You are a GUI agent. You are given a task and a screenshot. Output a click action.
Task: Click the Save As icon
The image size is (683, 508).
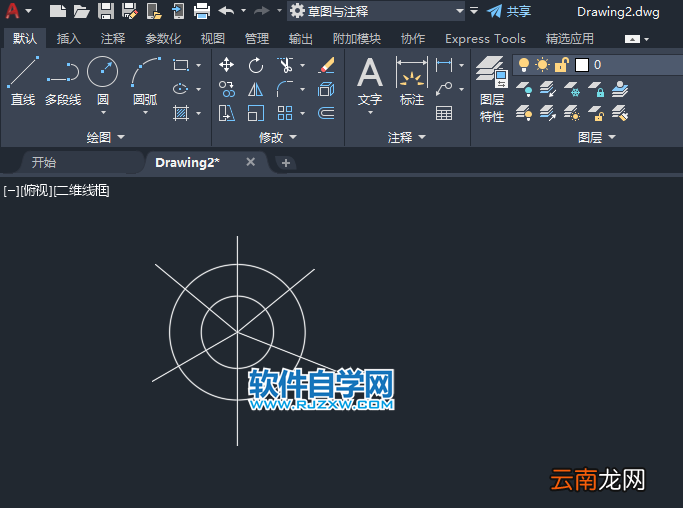[x=129, y=11]
